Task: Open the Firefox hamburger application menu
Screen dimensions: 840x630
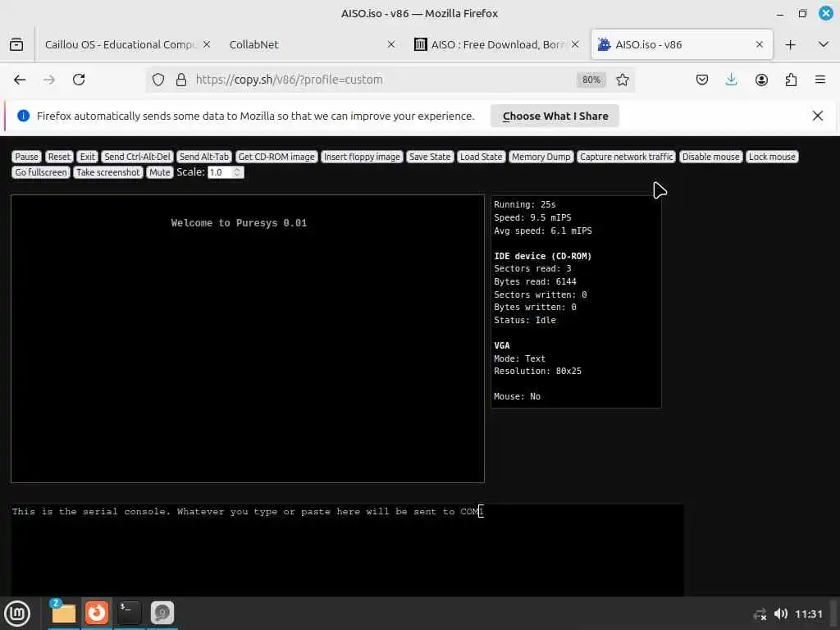Action: click(x=820, y=80)
